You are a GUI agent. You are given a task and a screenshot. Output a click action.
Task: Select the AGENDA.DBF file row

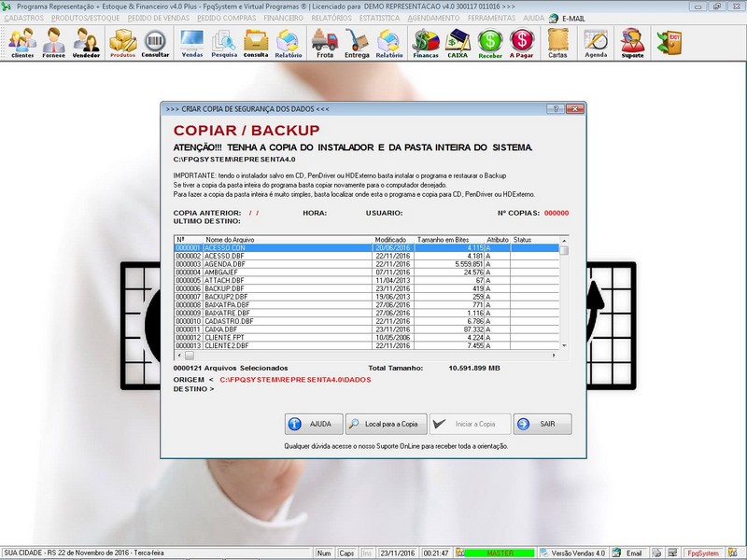[366, 264]
